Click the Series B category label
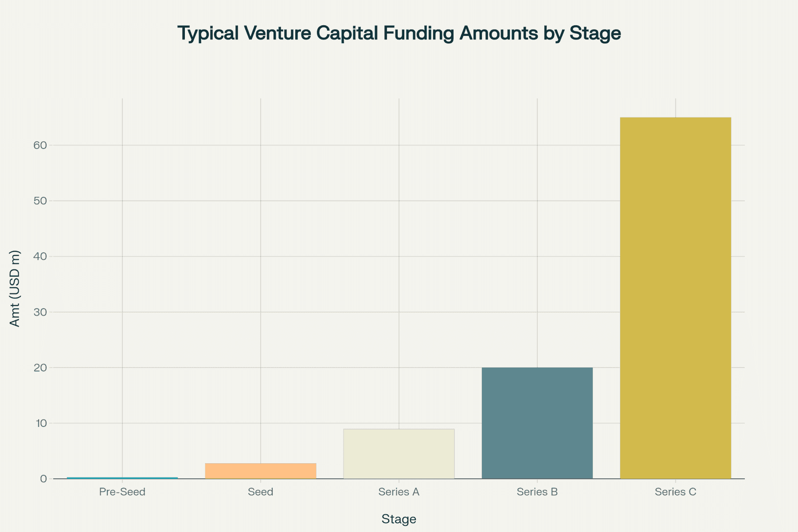The image size is (798, 532). coord(537,492)
